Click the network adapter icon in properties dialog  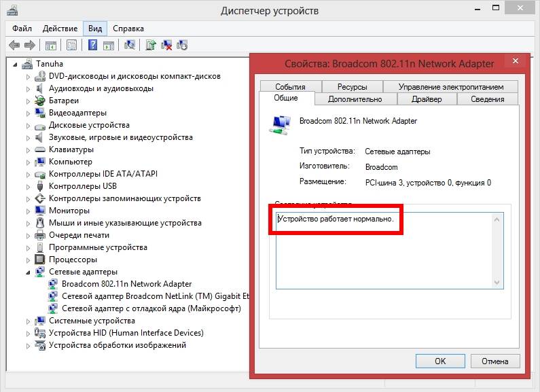click(x=280, y=125)
